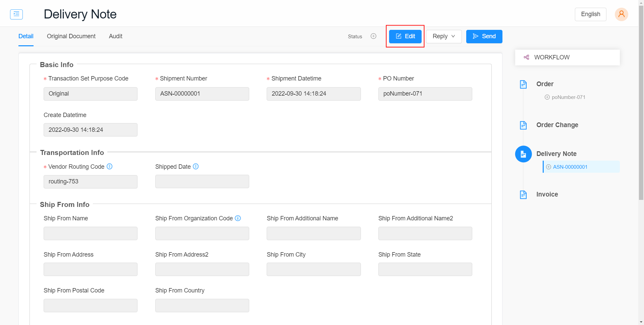Image resolution: width=644 pixels, height=325 pixels.
Task: Select Order Change in the workflow
Action: 557,125
